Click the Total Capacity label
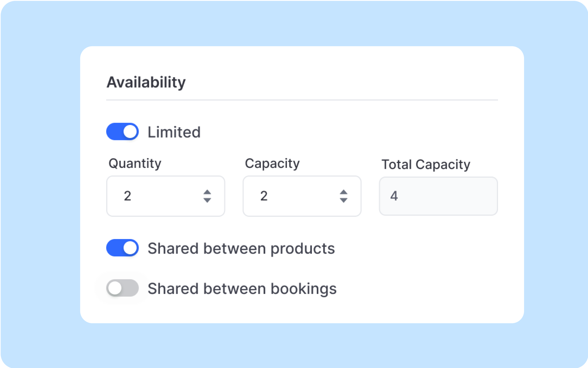 tap(425, 164)
